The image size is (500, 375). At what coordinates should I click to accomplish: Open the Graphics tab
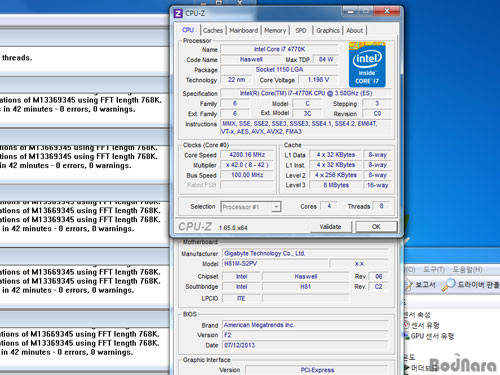click(328, 30)
